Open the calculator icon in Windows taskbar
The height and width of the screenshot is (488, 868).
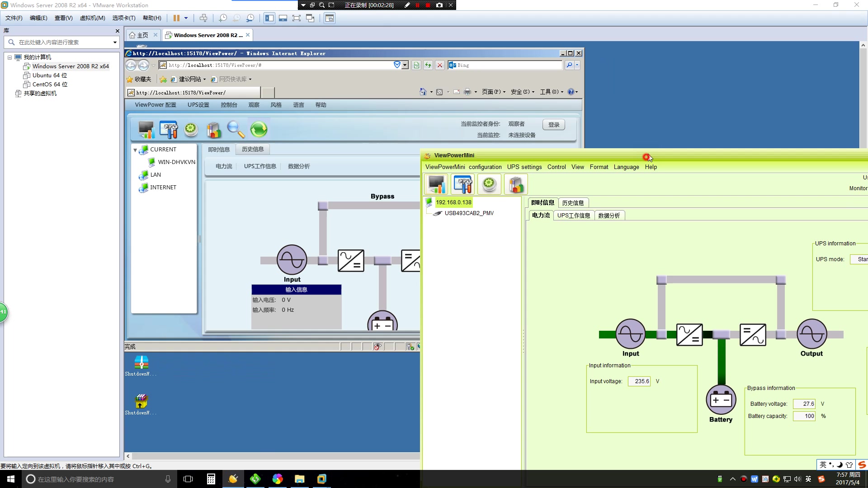click(x=211, y=479)
